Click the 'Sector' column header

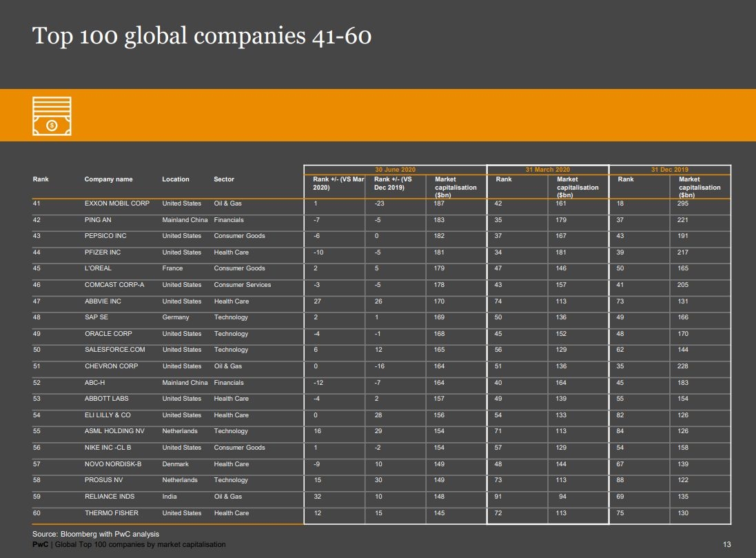click(224, 179)
